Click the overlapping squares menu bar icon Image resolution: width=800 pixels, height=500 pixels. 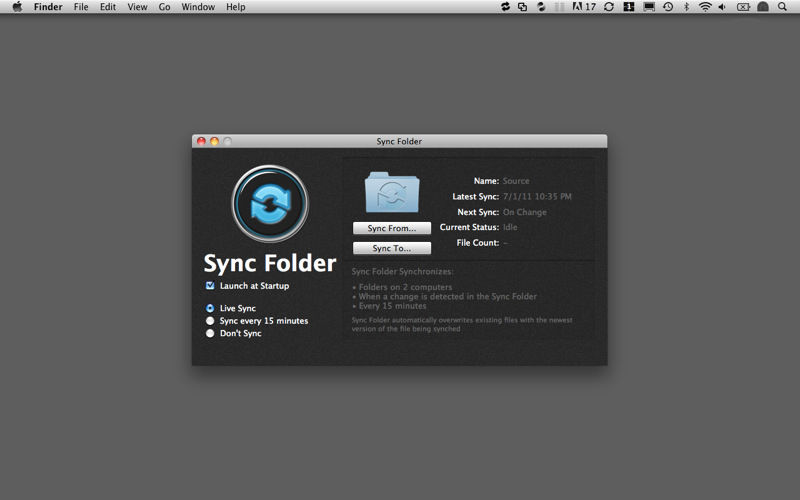[522, 7]
